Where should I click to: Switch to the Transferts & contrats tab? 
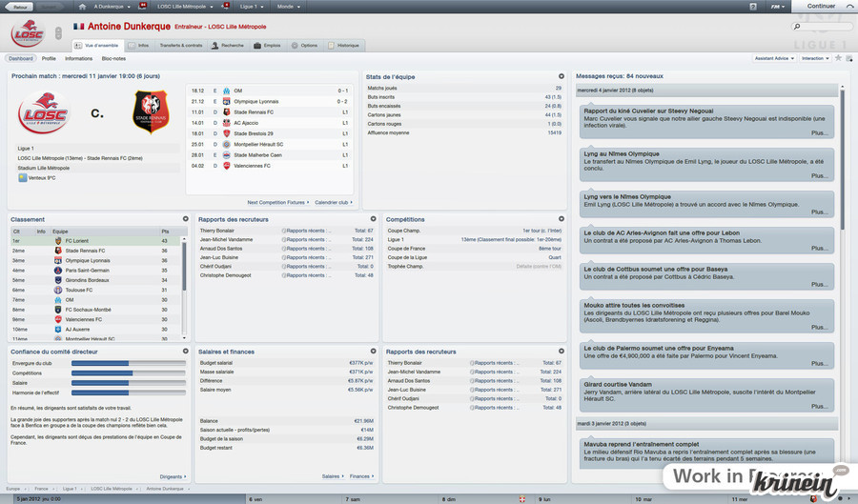coord(181,45)
